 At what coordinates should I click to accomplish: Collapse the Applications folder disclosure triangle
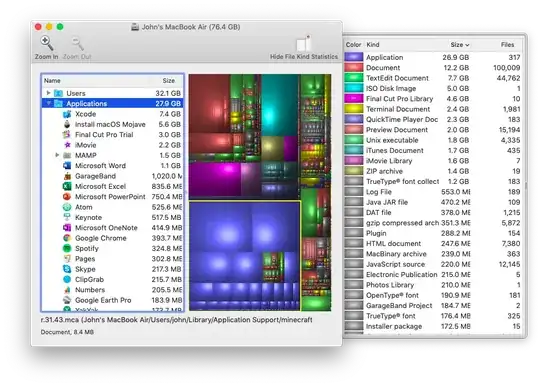tap(49, 103)
